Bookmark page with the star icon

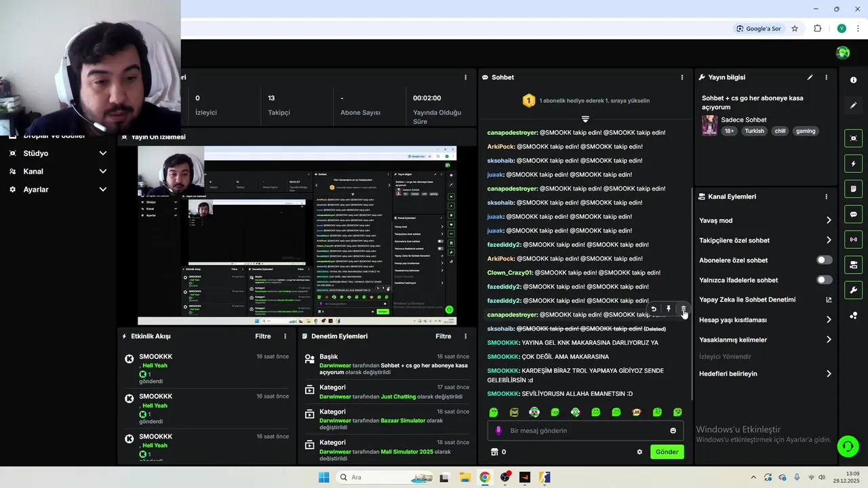795,28
